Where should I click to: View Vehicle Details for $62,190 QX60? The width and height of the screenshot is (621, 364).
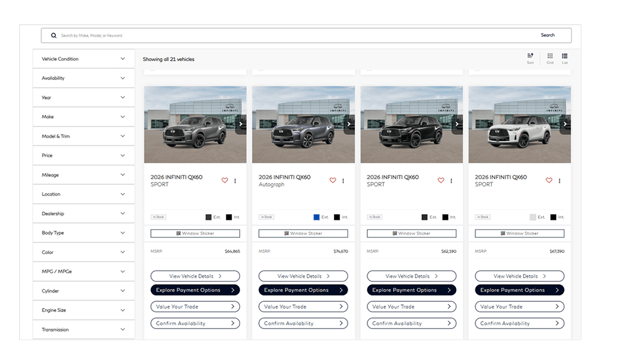point(411,276)
